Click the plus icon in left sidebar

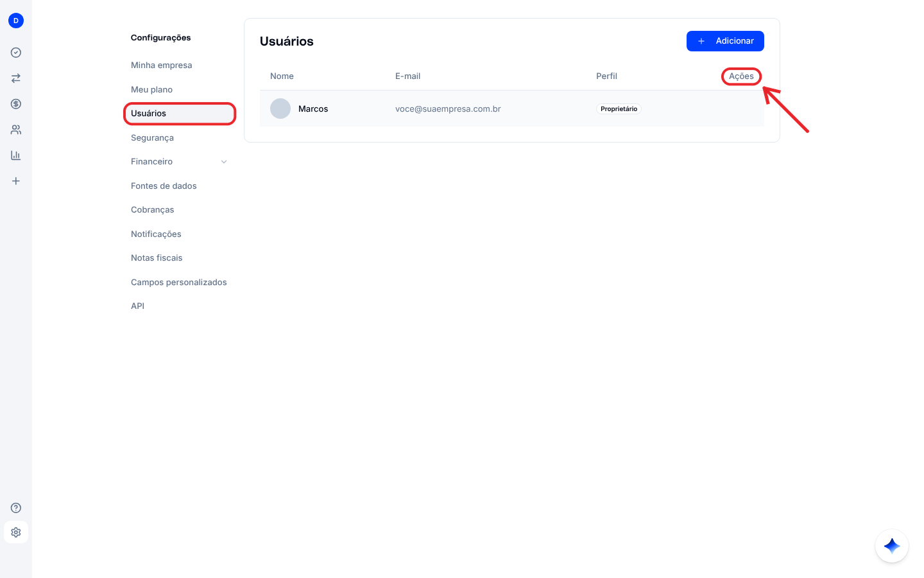16,181
